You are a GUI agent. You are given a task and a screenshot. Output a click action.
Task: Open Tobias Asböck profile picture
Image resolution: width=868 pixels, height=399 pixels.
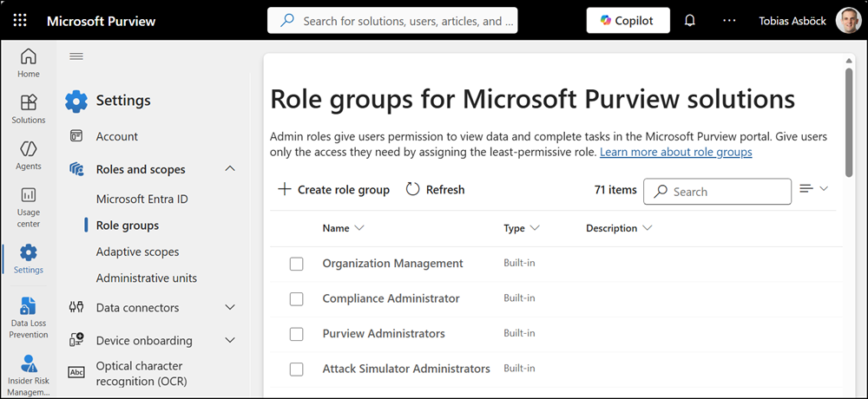[x=849, y=21]
